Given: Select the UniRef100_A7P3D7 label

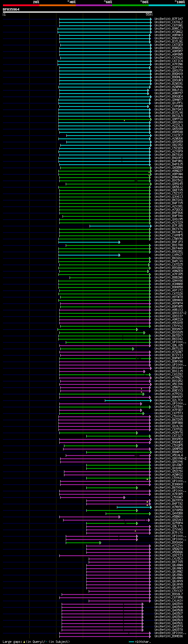Looking at the screenshot, I should click(169, 410).
